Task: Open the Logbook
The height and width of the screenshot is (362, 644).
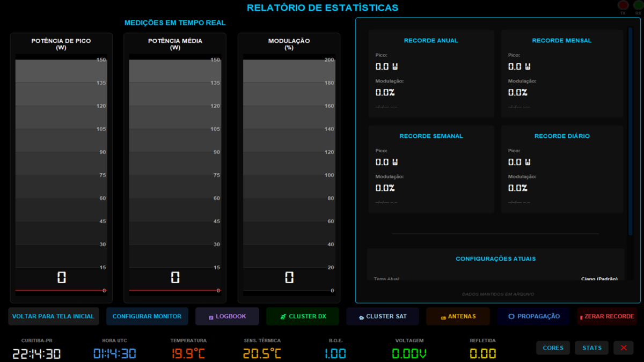Action: point(227,316)
